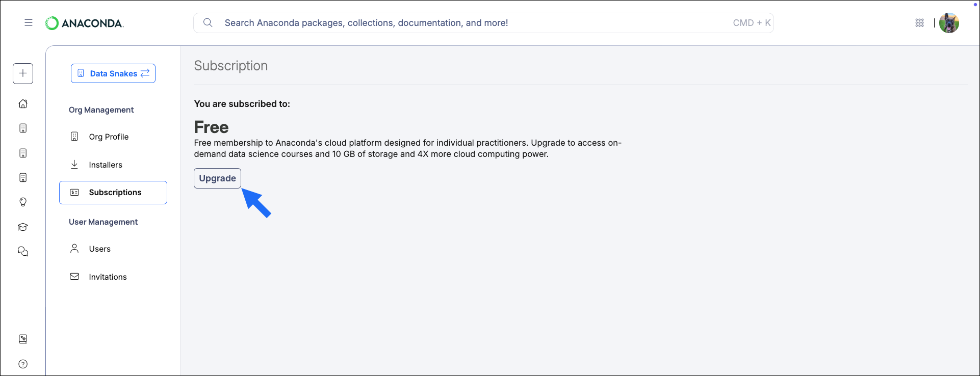Click 'You are subscribed to:' text
This screenshot has width=980, height=376.
tap(242, 103)
